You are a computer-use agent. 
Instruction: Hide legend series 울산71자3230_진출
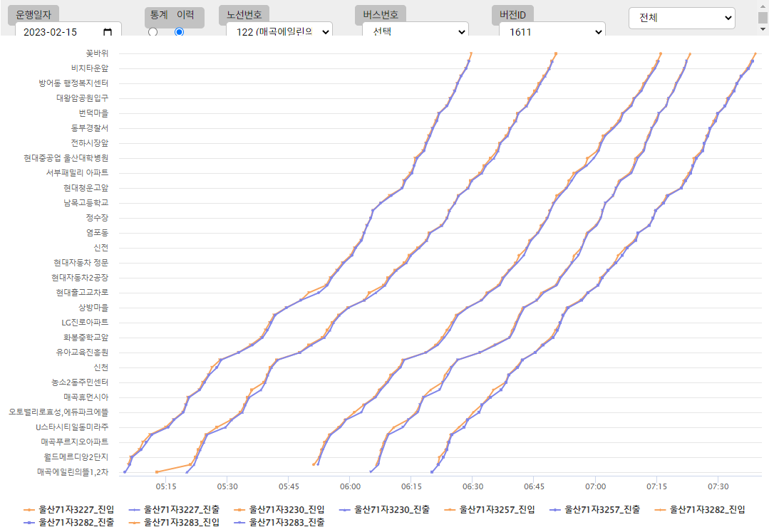(384, 509)
